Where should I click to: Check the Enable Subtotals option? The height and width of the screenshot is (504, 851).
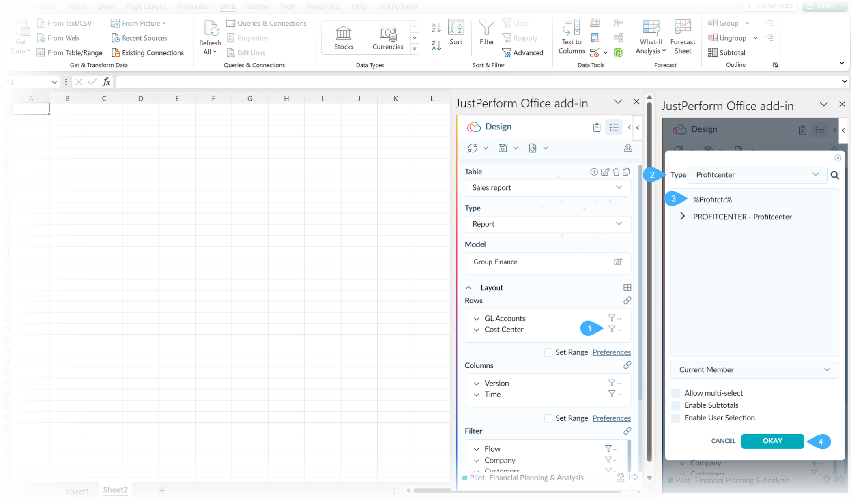click(x=676, y=405)
